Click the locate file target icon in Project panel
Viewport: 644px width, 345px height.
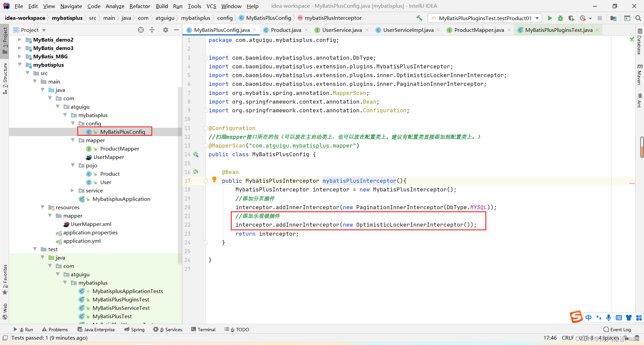point(141,30)
